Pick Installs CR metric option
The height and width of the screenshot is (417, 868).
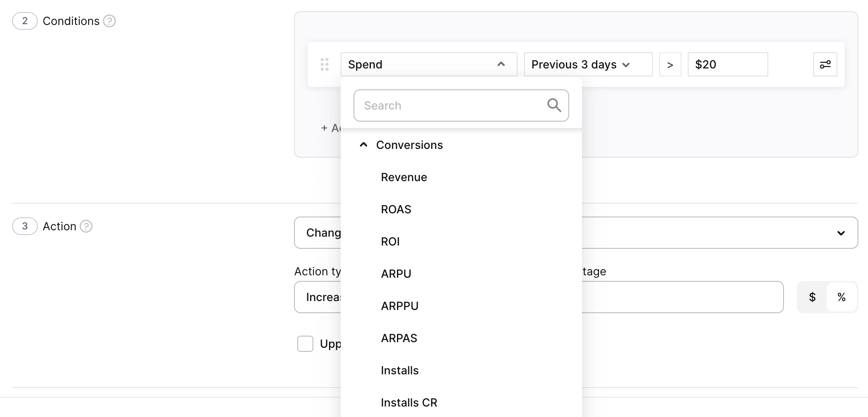pos(409,403)
